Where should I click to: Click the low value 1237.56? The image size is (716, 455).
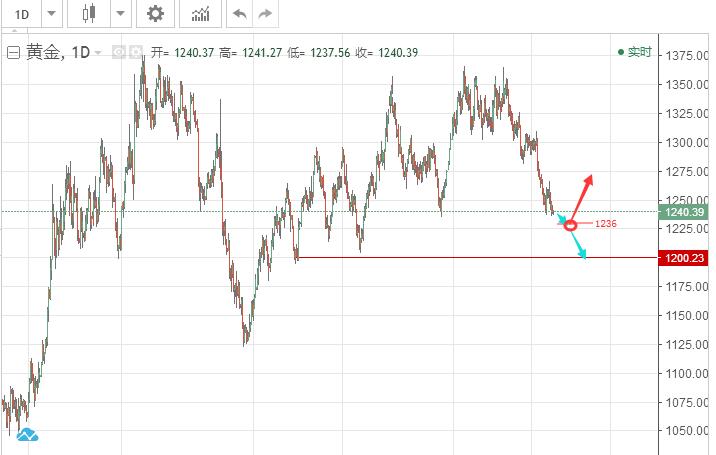[330, 53]
